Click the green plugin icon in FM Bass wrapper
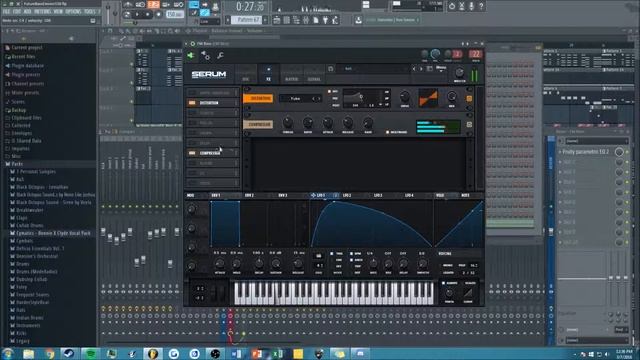Screen dimensions: 640x360 (x=191, y=56)
